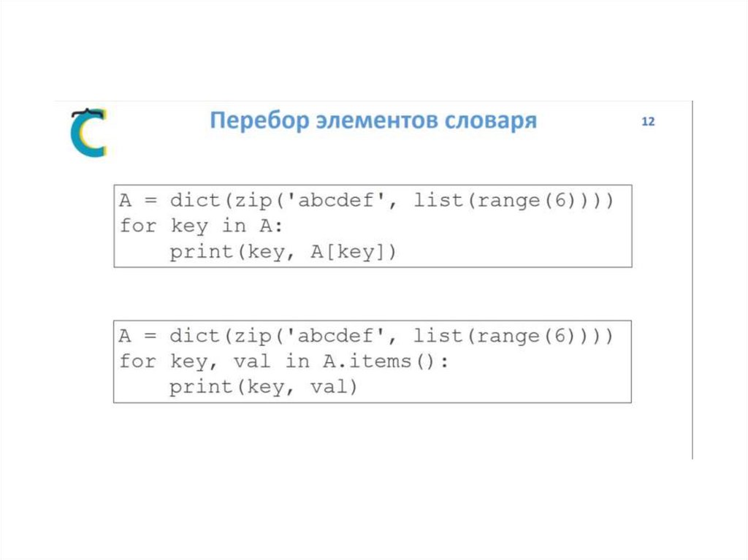This screenshot has height=560, width=748.
Task: Click the slide number 12
Action: 648,122
